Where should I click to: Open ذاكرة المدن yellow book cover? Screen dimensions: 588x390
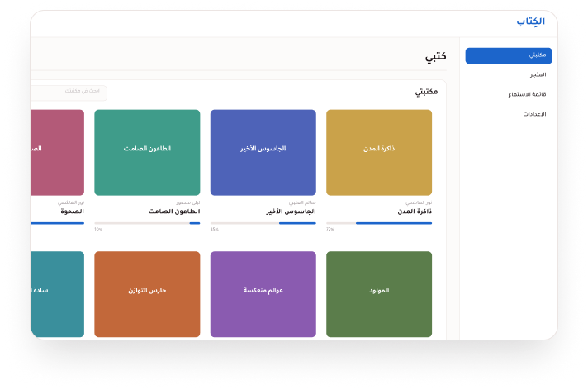[379, 152]
